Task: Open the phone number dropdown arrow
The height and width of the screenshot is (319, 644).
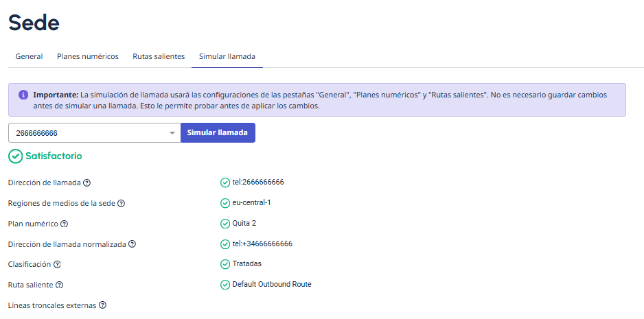Action: point(172,133)
